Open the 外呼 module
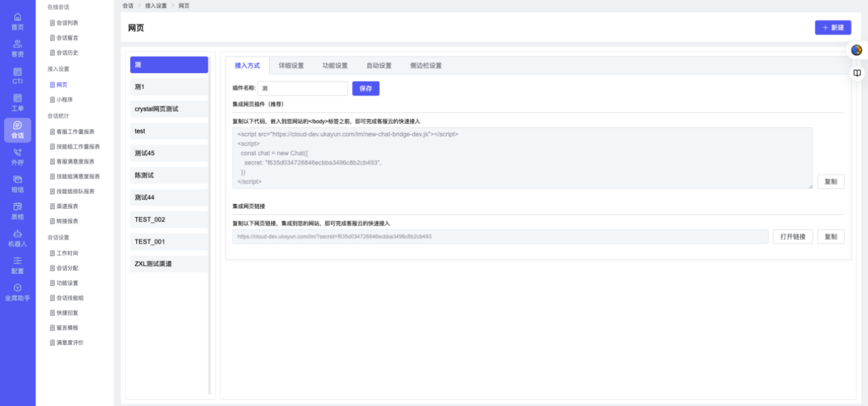Image resolution: width=868 pixels, height=406 pixels. (x=18, y=157)
